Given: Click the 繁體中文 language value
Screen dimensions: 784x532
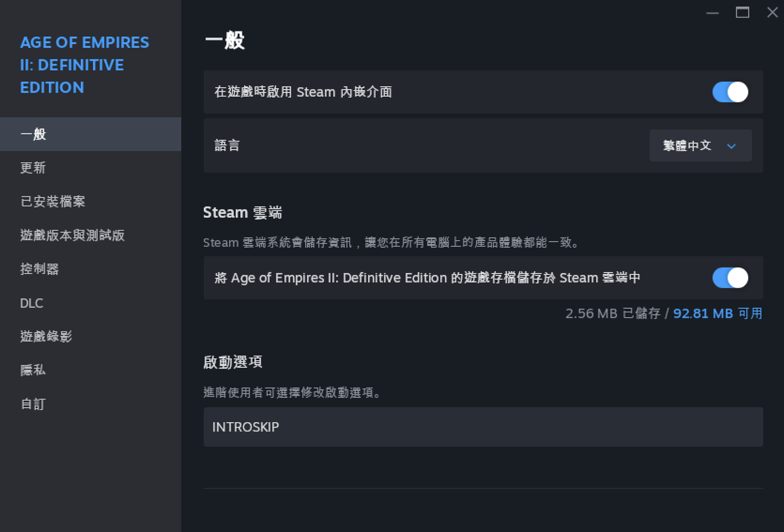Looking at the screenshot, I should (x=687, y=146).
